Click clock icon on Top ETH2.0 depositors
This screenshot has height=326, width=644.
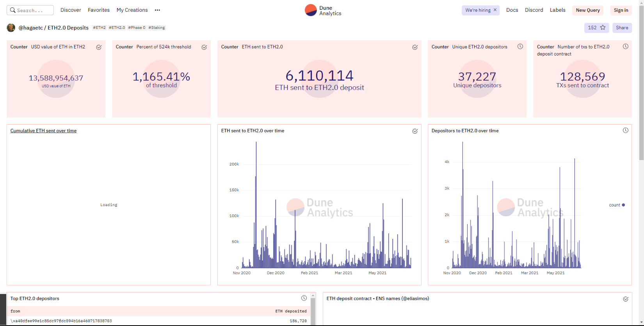pyautogui.click(x=304, y=298)
